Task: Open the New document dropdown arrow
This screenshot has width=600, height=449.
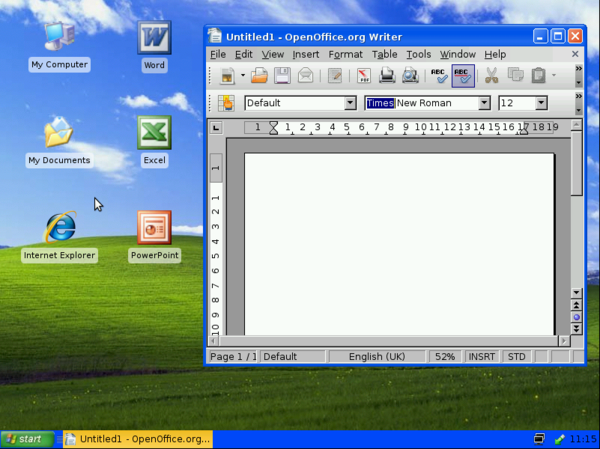Action: click(243, 75)
